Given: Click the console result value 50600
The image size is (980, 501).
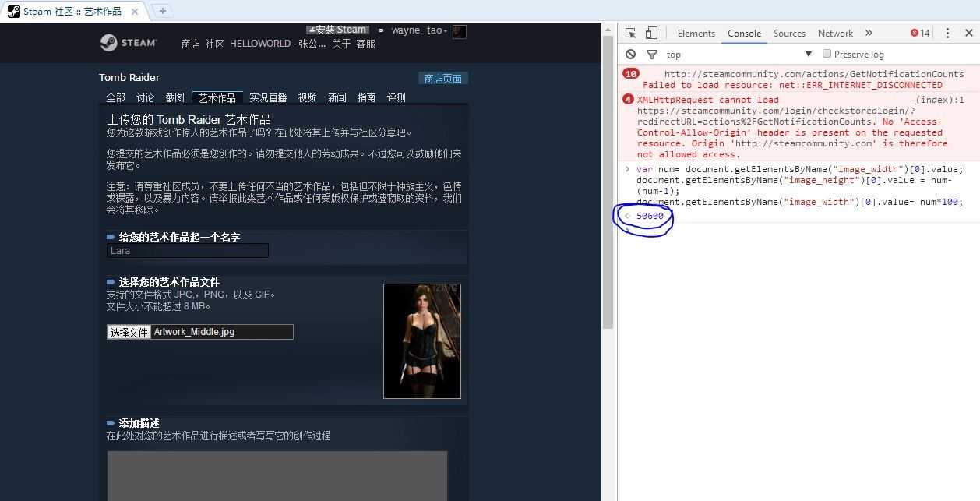Looking at the screenshot, I should coord(650,216).
